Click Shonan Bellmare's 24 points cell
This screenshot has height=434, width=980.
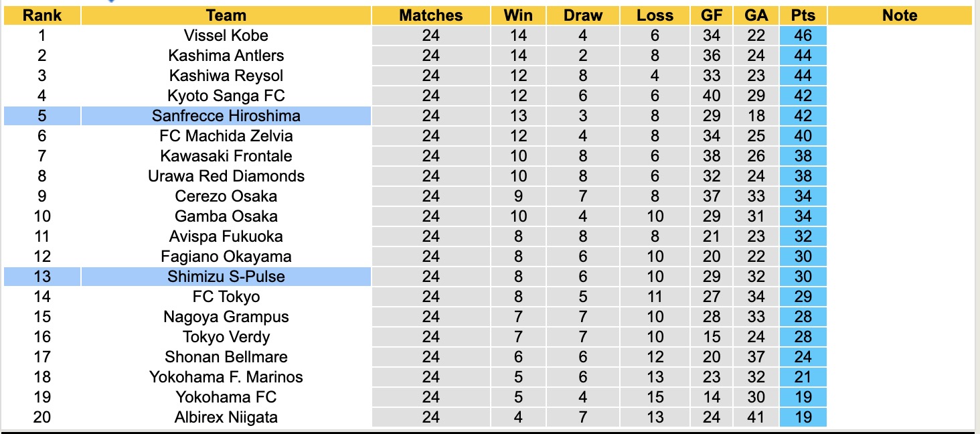(803, 357)
